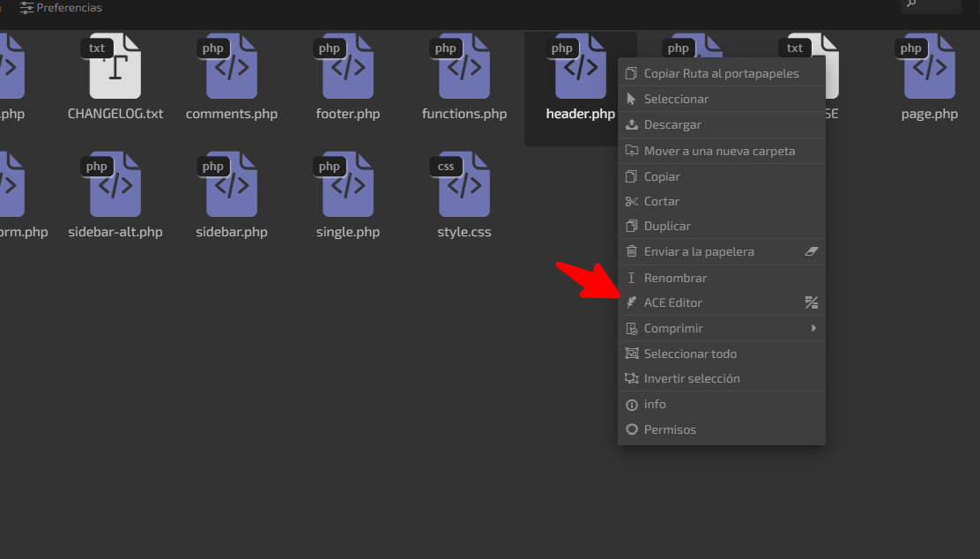Select the CHANGELOG.txt file icon

[115, 66]
